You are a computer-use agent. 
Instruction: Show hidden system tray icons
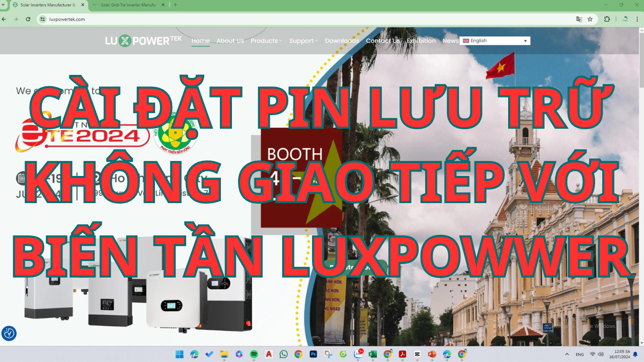[567, 354]
